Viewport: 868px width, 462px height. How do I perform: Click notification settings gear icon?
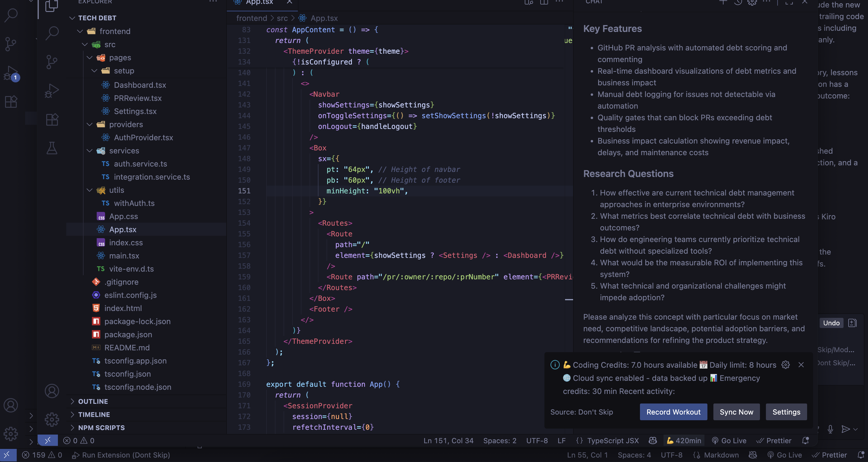785,365
